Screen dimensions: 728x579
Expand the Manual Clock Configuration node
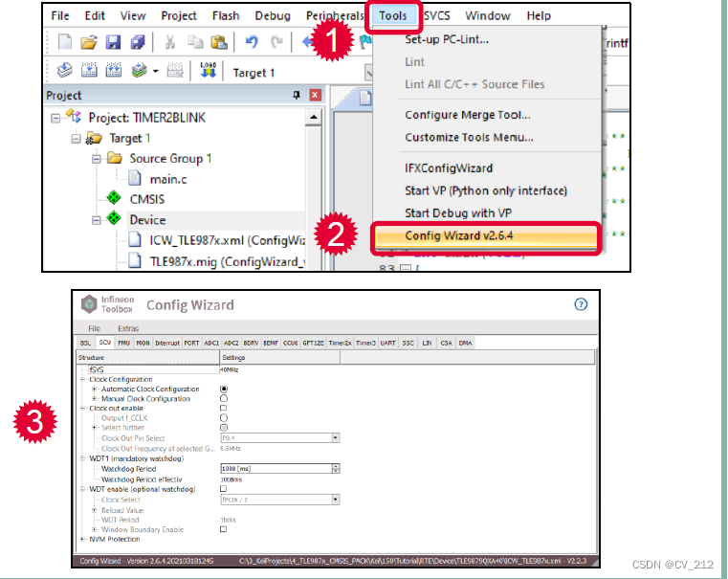click(95, 399)
